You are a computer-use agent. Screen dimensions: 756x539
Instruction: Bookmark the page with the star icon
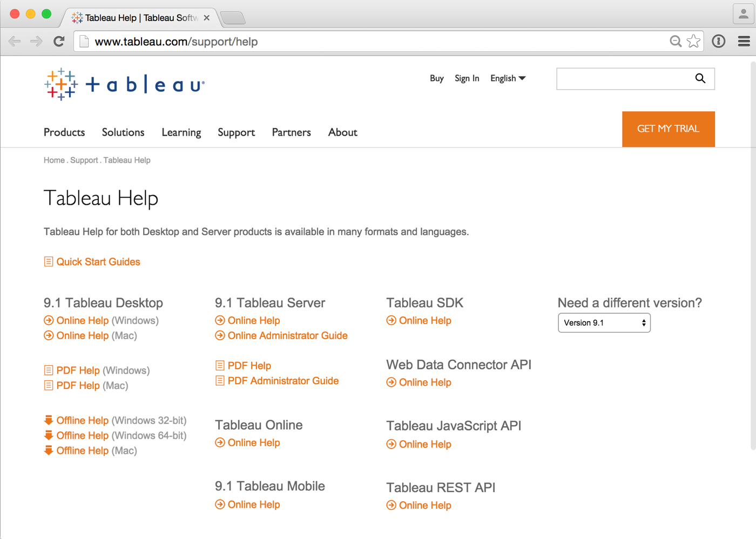(x=693, y=41)
